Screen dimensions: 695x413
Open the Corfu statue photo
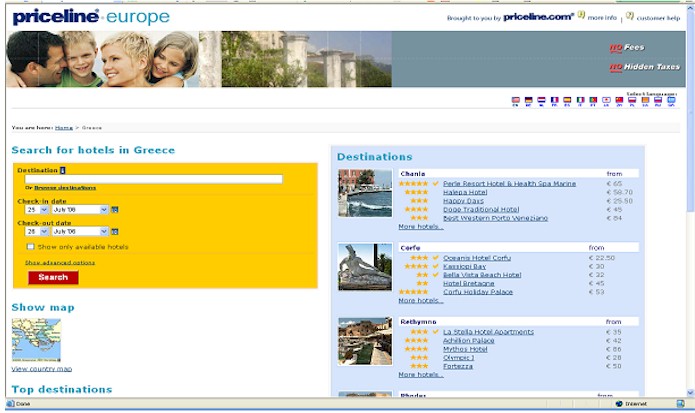pyautogui.click(x=365, y=267)
